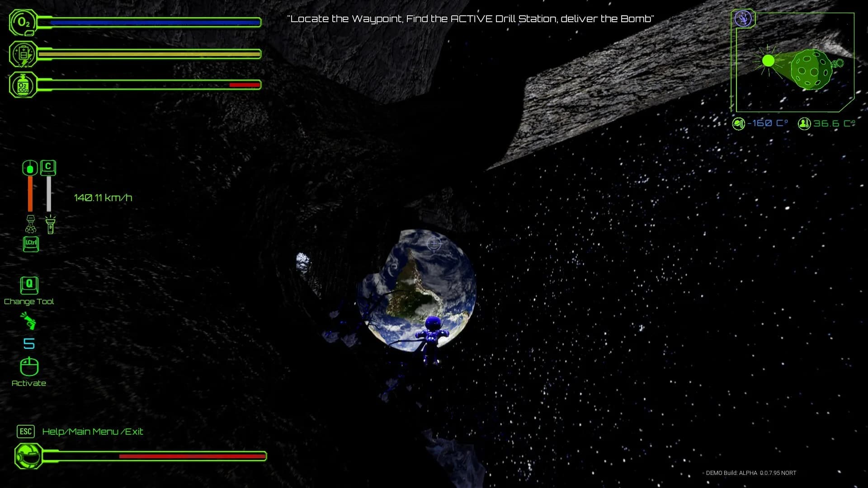Click the blue oxygen level bar
This screenshot has height=488, width=868.
point(155,22)
